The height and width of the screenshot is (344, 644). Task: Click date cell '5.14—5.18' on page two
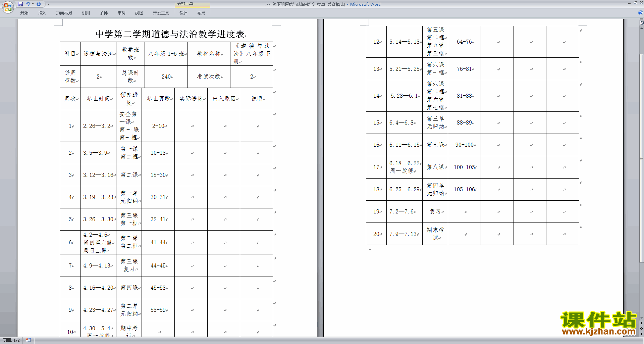pyautogui.click(x=405, y=42)
